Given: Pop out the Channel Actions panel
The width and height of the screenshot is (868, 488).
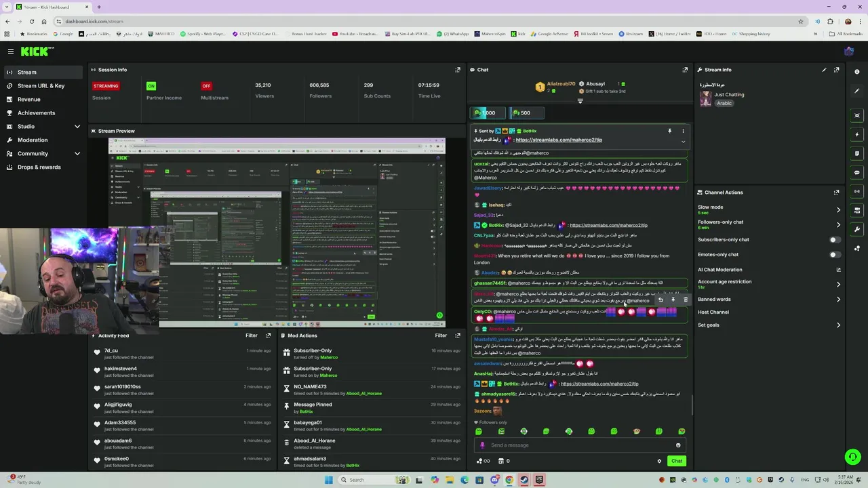Looking at the screenshot, I should [836, 192].
